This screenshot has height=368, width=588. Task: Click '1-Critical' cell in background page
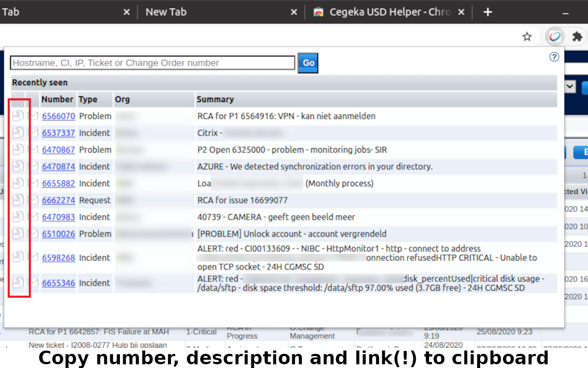click(201, 332)
